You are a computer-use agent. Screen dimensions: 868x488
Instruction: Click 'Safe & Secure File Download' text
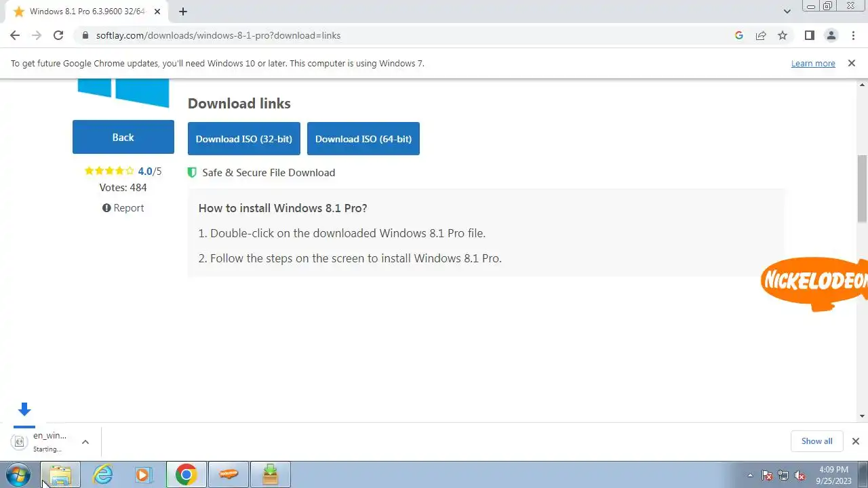tap(269, 172)
